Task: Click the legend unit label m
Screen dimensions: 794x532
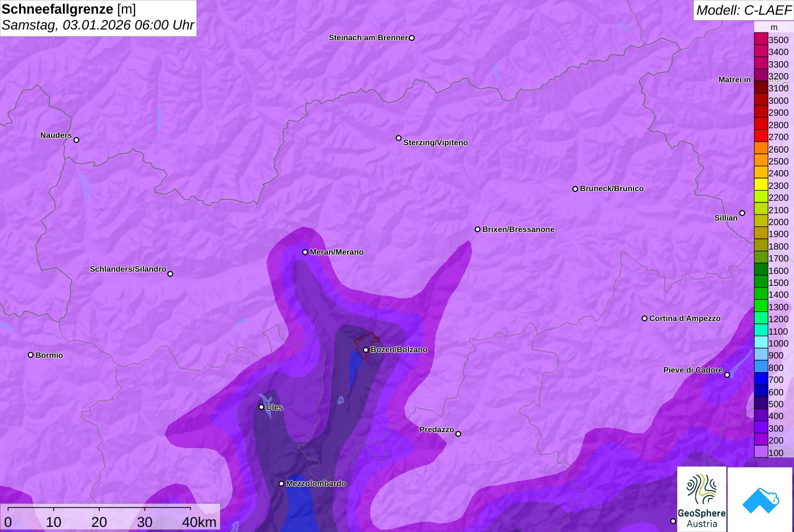Action: tap(774, 27)
